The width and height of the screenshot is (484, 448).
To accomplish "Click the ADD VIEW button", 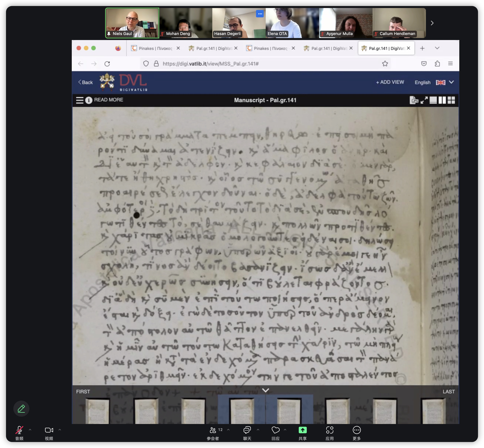I will point(390,82).
